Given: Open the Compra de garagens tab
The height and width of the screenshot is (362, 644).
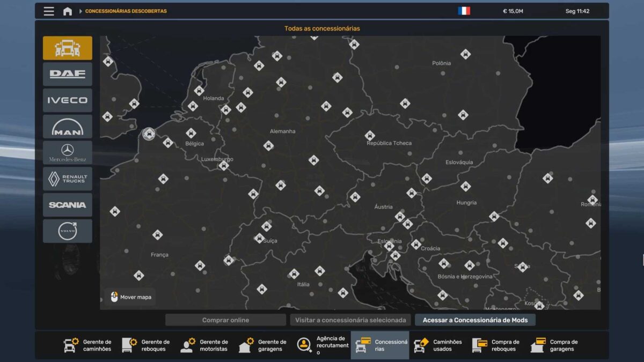Looking at the screenshot, I should pos(554,345).
